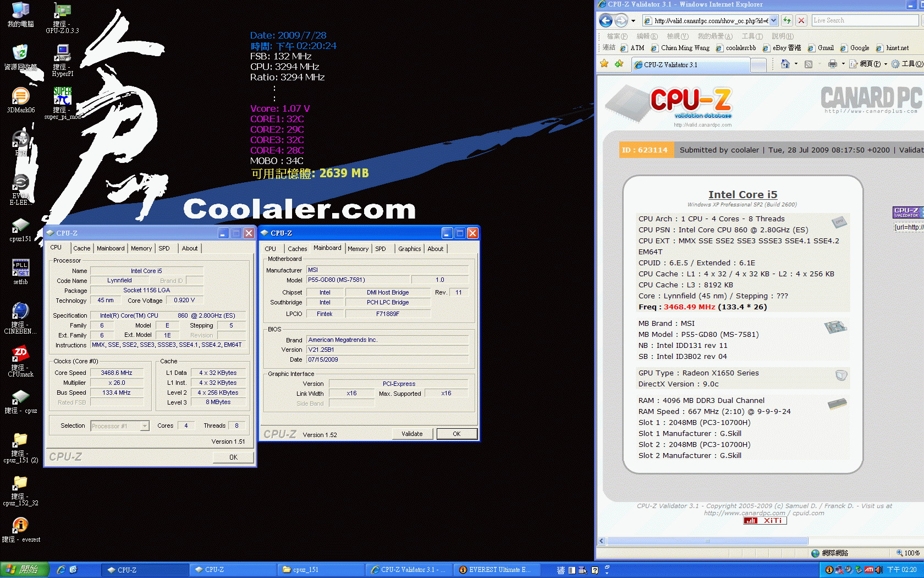Open the Intel Core i5 heading link
This screenshot has height=578, width=924.
743,194
